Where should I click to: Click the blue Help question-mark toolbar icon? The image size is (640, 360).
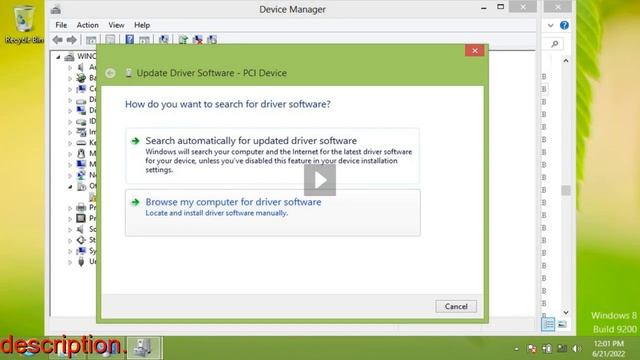pos(129,40)
